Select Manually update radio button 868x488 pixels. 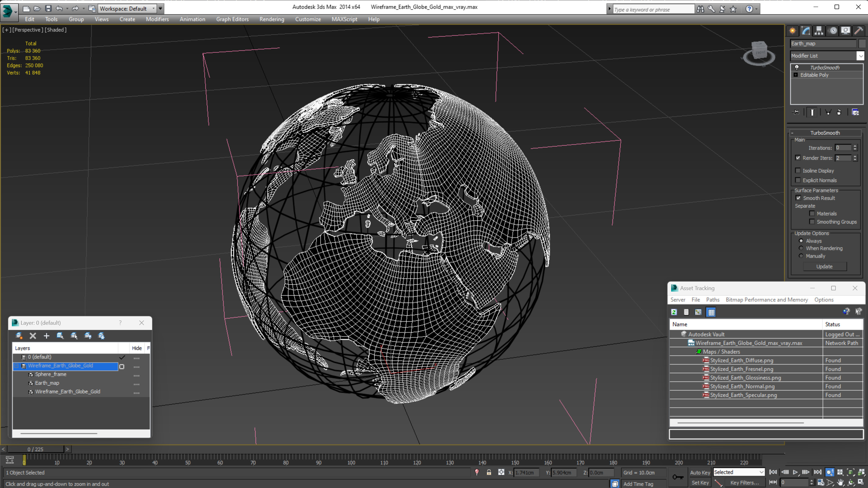coord(801,256)
